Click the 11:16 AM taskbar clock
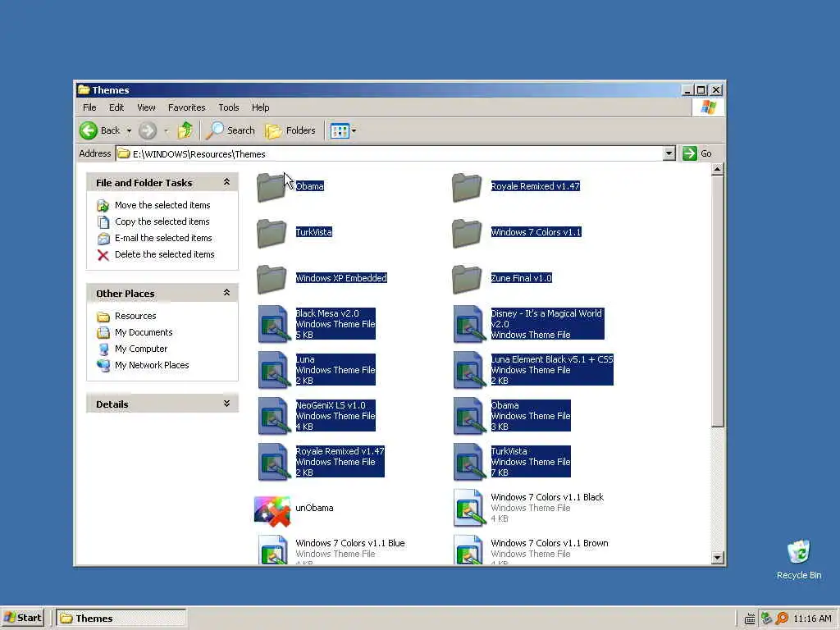This screenshot has height=630, width=840. coord(812,619)
